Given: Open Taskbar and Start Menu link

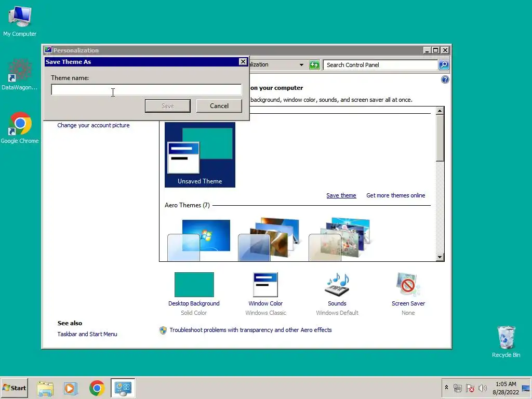Looking at the screenshot, I should pyautogui.click(x=87, y=334).
